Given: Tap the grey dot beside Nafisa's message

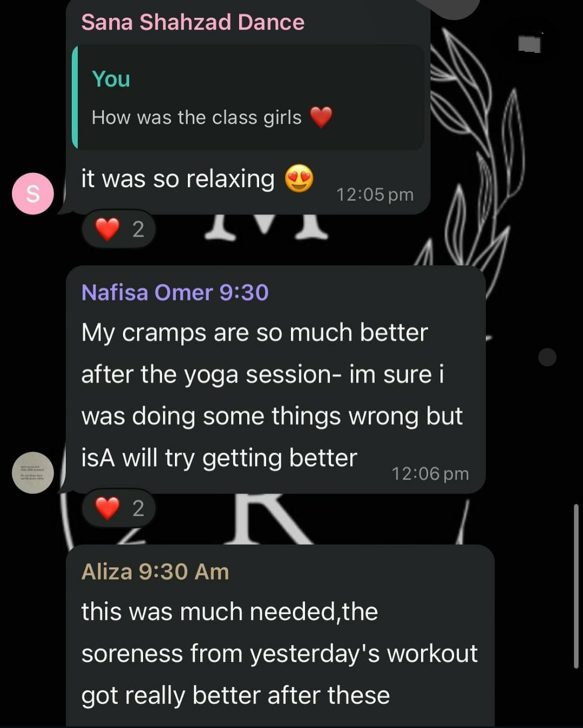Looking at the screenshot, I should point(547,357).
